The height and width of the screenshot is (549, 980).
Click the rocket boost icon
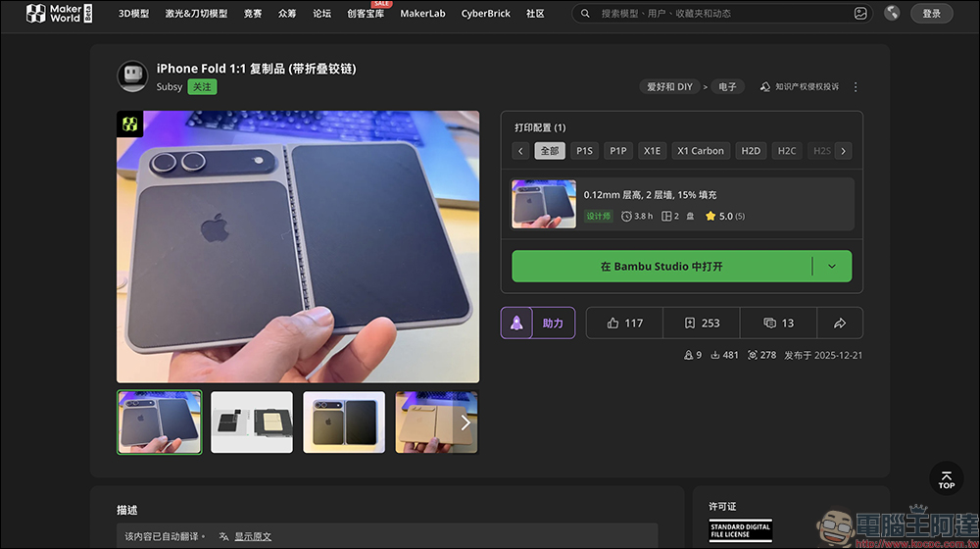pyautogui.click(x=516, y=324)
